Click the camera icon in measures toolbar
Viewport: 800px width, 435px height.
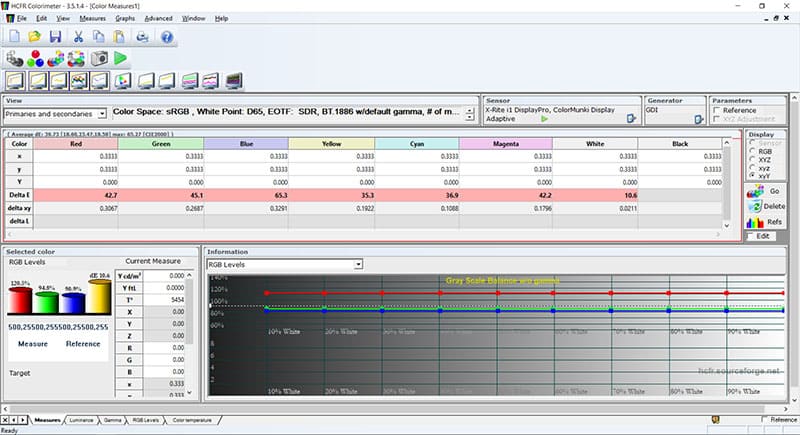[99, 59]
